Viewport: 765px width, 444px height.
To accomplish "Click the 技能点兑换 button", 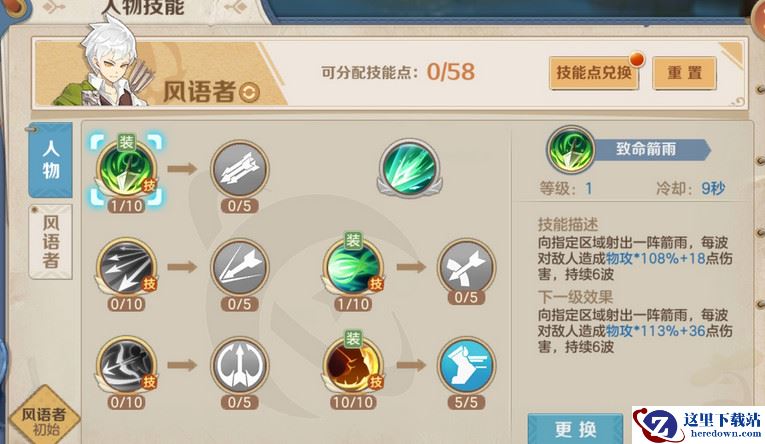I will 594,73.
